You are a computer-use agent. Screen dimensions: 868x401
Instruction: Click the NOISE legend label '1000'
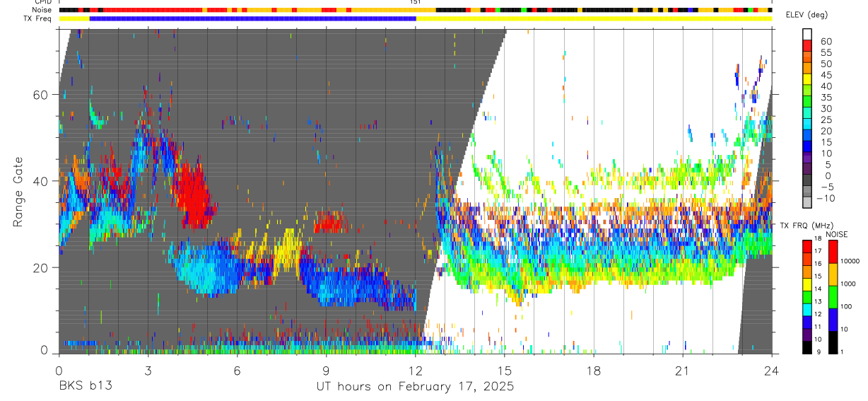[x=849, y=284]
